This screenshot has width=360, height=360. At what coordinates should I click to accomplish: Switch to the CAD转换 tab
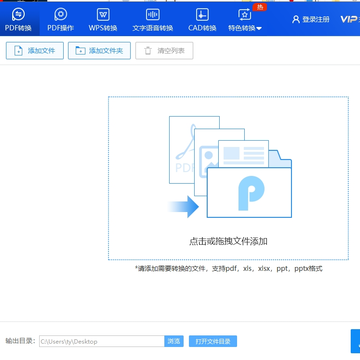tap(202, 20)
